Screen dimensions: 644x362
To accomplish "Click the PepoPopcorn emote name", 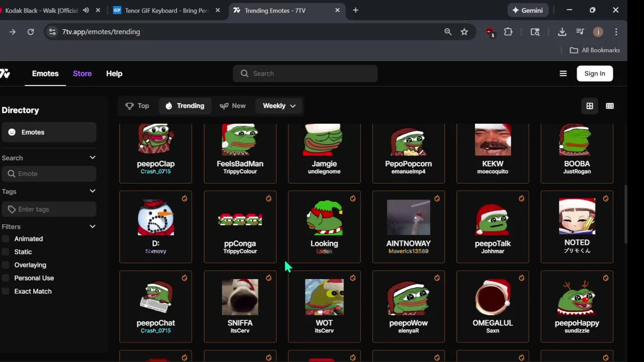I will pyautogui.click(x=408, y=164).
